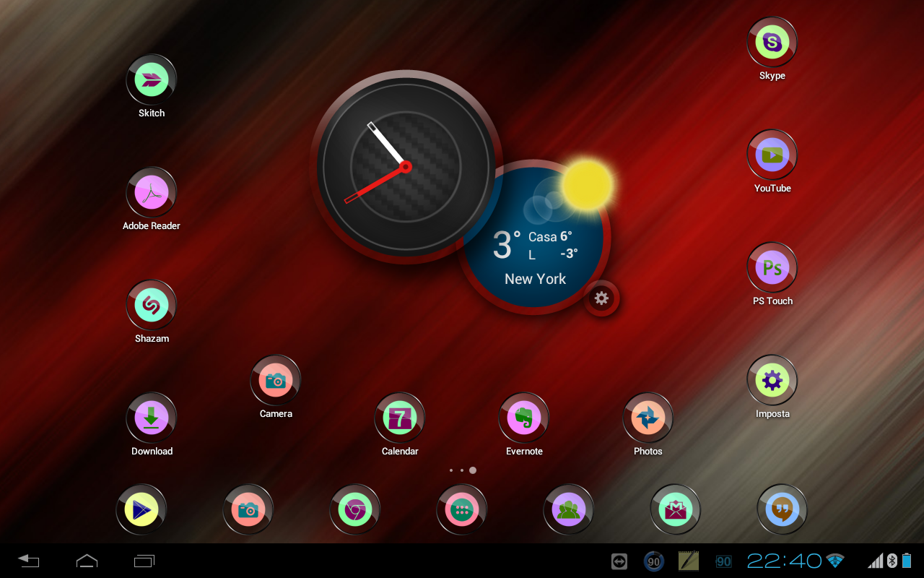The width and height of the screenshot is (924, 578).
Task: Open the Recent apps button
Action: [144, 561]
